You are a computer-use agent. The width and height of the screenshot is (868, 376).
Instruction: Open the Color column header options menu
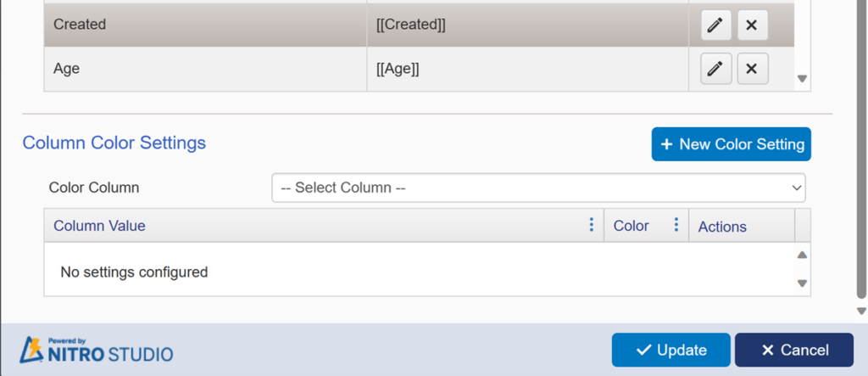676,225
